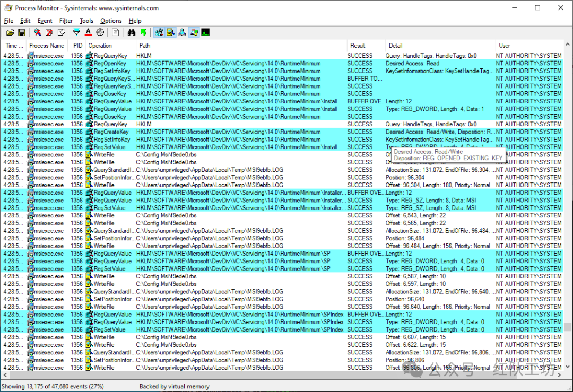Show the Process Tree icon

tap(116, 32)
